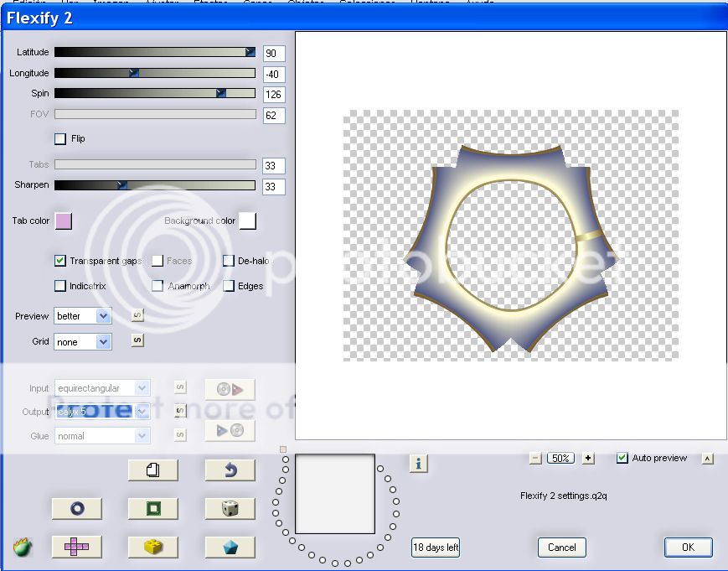This screenshot has width=728, height=571.
Task: Tick the Indicatrix checkbox
Action: point(60,286)
